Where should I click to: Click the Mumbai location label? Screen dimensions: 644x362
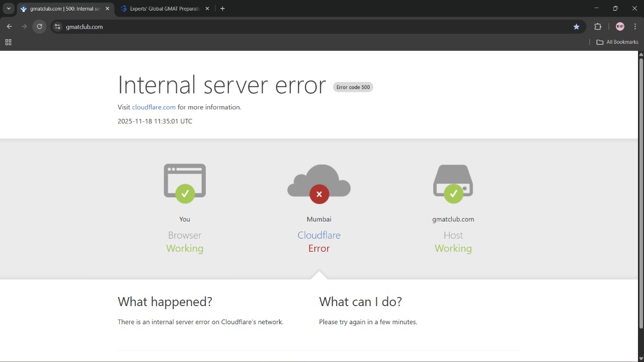tap(319, 219)
